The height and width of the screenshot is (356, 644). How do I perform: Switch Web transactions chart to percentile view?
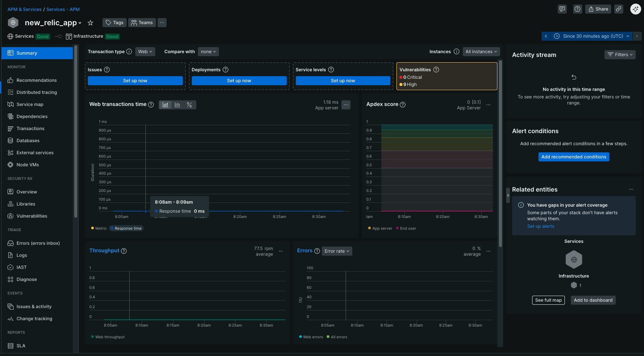pos(190,105)
